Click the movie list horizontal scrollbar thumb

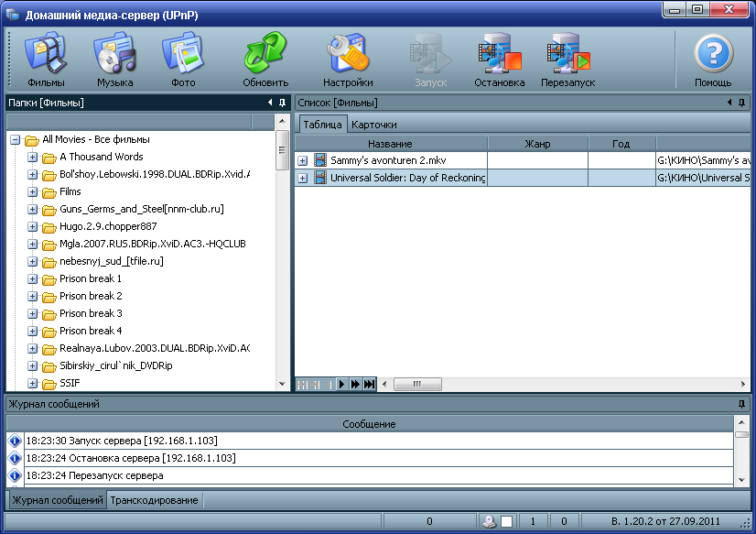pyautogui.click(x=417, y=385)
